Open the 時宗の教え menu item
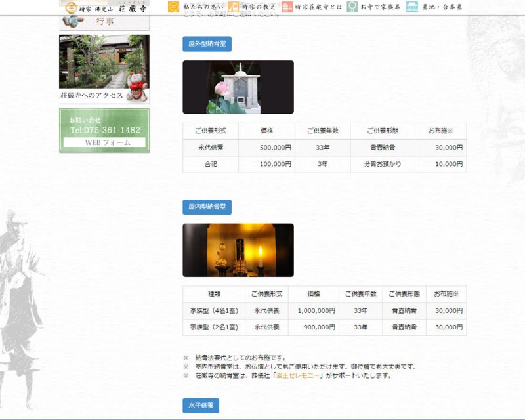The width and height of the screenshot is (525, 420). click(x=257, y=7)
